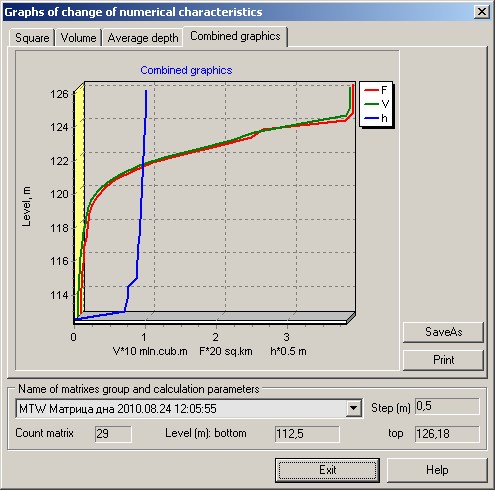The height and width of the screenshot is (490, 495).
Task: Switch to the Square tab
Action: point(32,38)
